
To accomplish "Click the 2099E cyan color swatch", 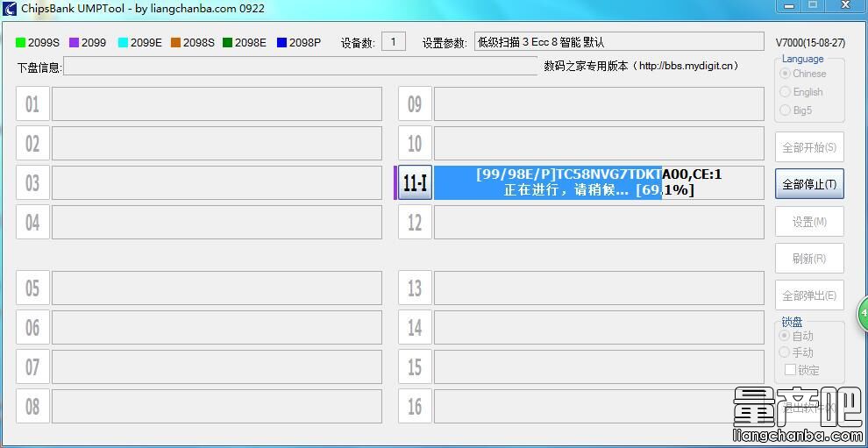I will [123, 43].
